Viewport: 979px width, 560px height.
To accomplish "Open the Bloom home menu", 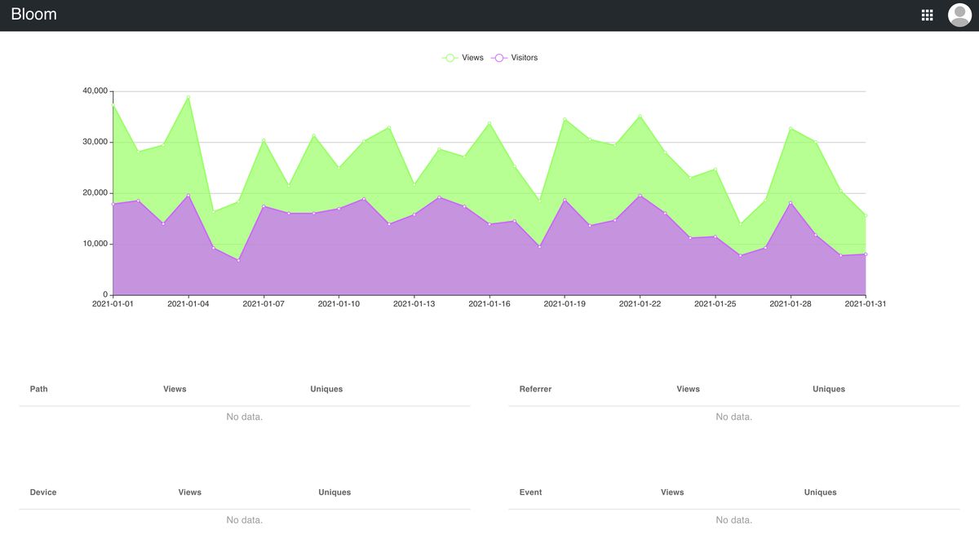I will tap(34, 14).
